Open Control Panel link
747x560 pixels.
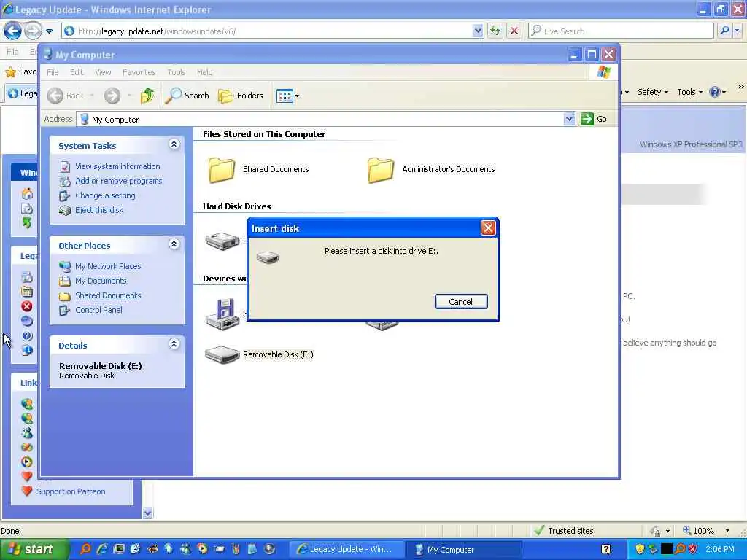(98, 310)
